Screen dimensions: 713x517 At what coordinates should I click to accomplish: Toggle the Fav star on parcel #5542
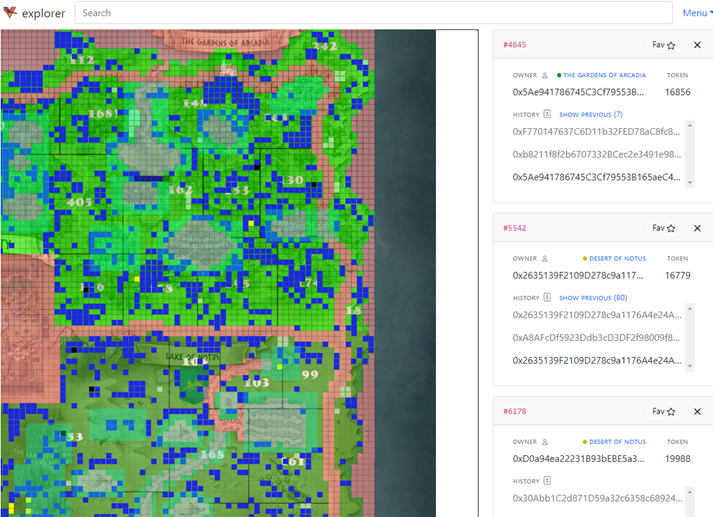tap(671, 228)
